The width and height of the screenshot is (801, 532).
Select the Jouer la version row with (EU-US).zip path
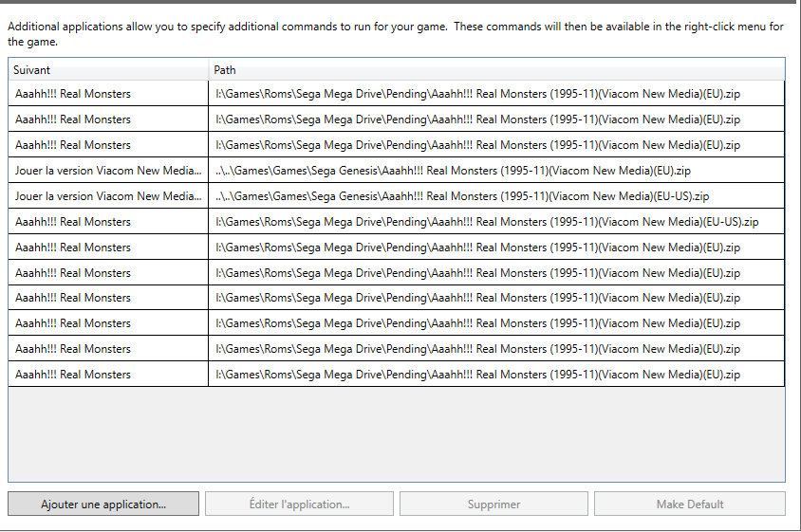[397, 196]
